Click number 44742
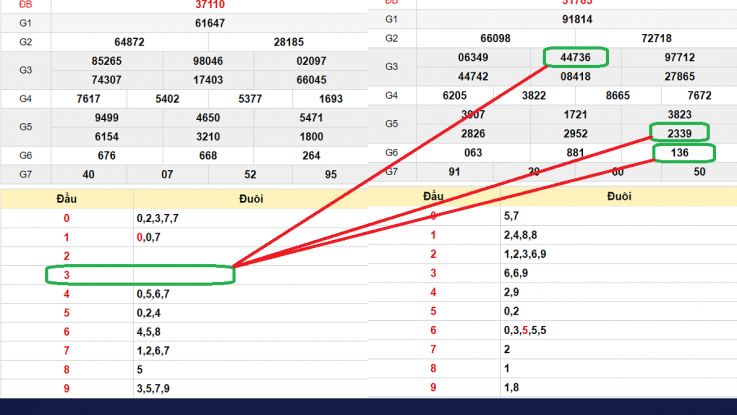 coord(473,77)
